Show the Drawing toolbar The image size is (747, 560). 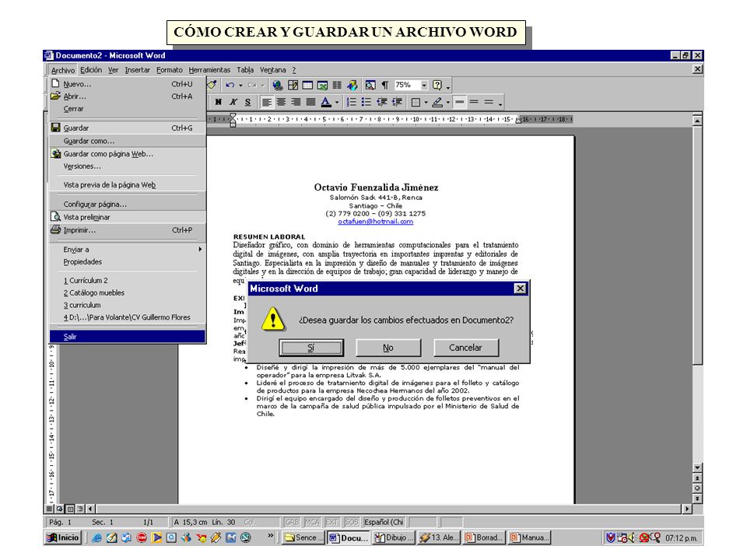click(352, 86)
